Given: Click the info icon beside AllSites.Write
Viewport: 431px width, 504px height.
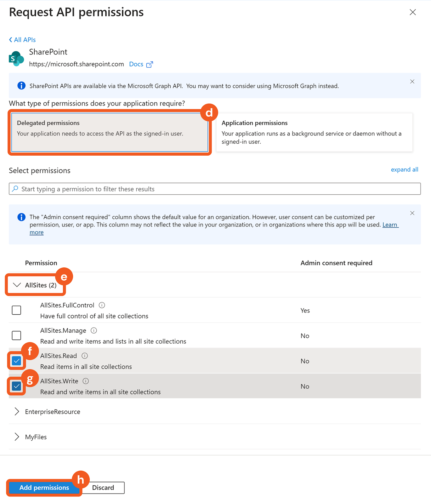Looking at the screenshot, I should click(x=86, y=381).
